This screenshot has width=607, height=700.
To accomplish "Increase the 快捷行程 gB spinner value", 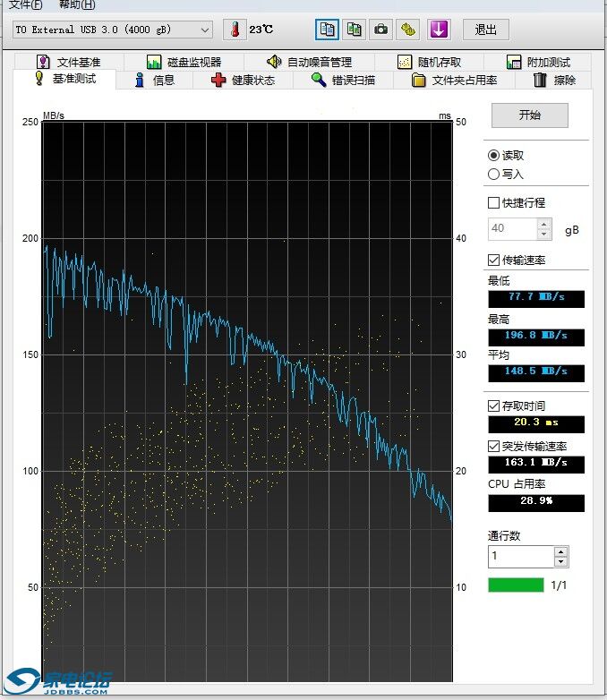I will [544, 224].
